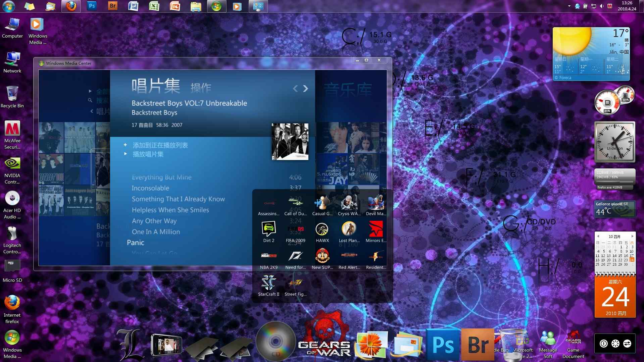644x362 pixels.
Task: Open Photoshop from the dock
Action: point(443,345)
